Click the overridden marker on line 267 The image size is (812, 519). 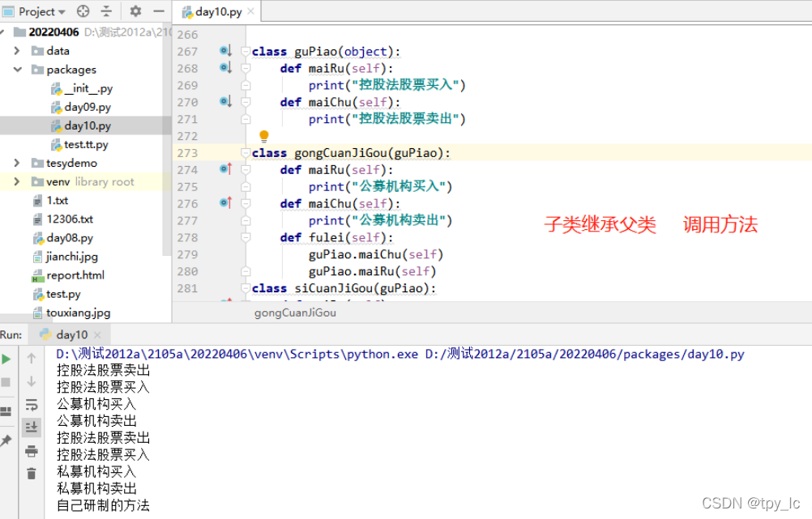coord(225,51)
